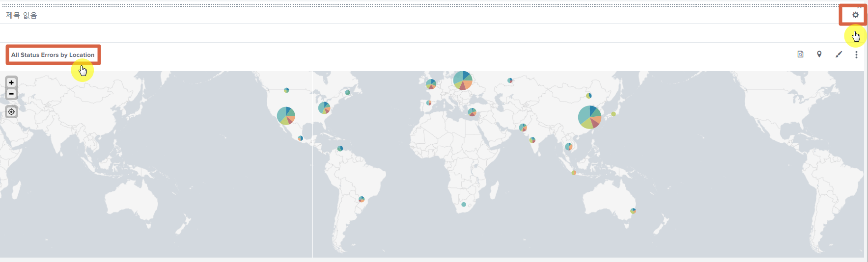Select the teal dot marker over South Africa

tap(464, 205)
